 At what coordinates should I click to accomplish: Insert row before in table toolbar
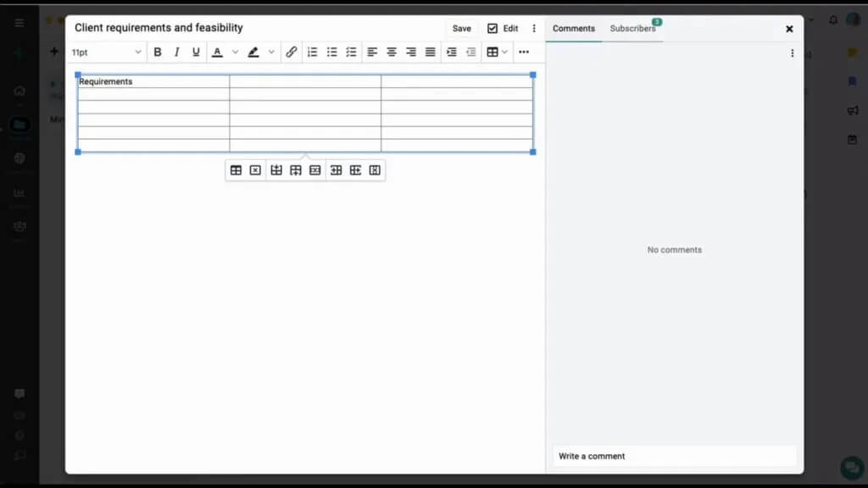276,170
